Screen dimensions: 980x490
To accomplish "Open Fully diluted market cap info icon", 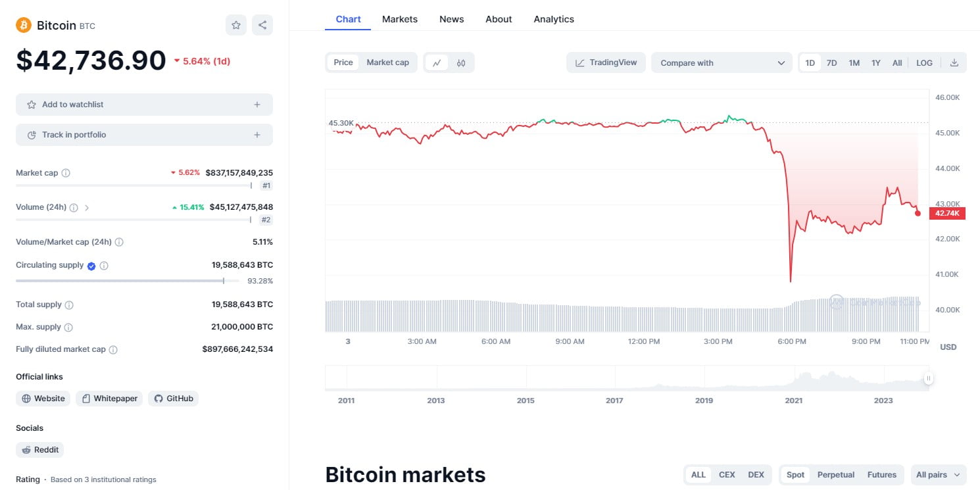I will 113,350.
